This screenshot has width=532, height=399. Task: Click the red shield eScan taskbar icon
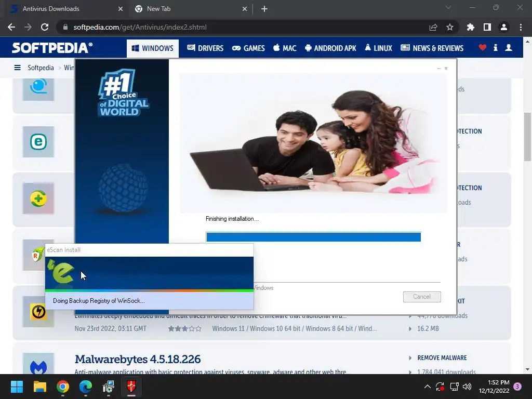pos(131,387)
